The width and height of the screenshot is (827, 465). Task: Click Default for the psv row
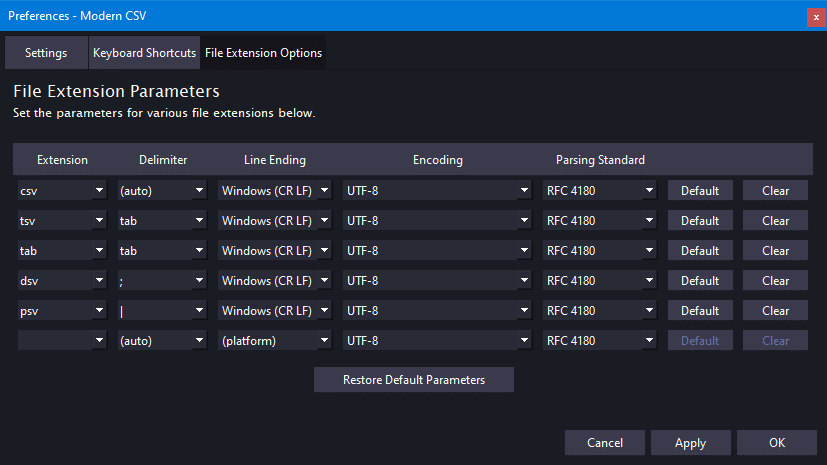pyautogui.click(x=700, y=311)
